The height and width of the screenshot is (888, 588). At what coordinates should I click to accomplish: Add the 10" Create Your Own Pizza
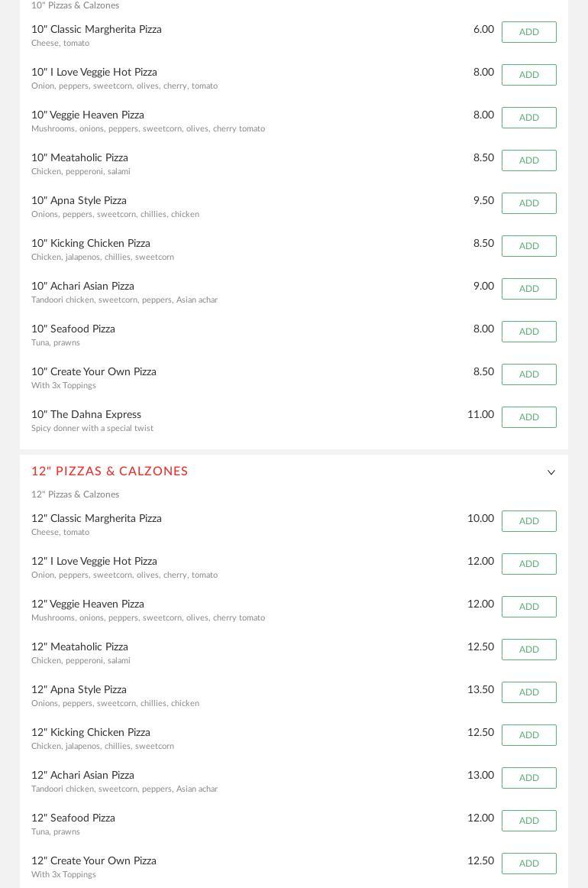[x=528, y=374]
